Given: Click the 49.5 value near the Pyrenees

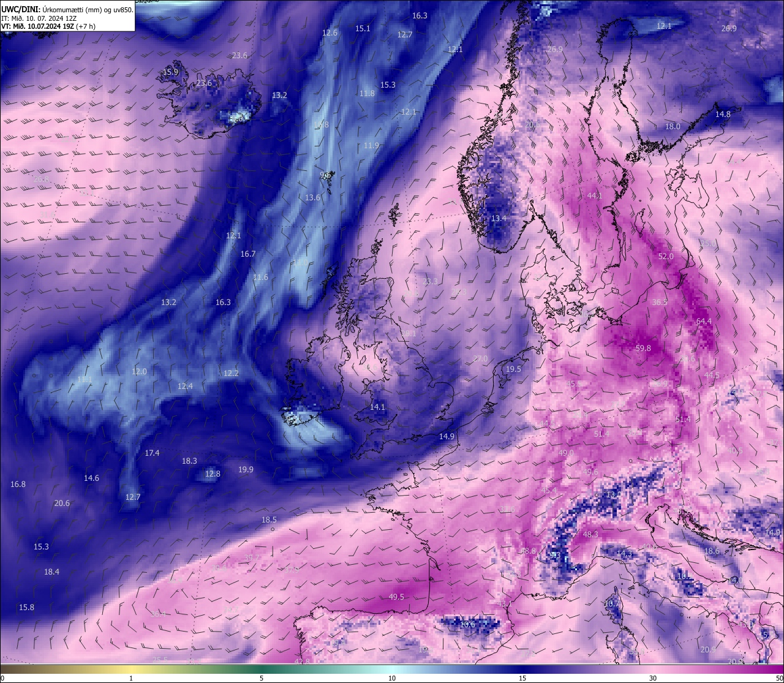Looking at the screenshot, I should tap(396, 597).
